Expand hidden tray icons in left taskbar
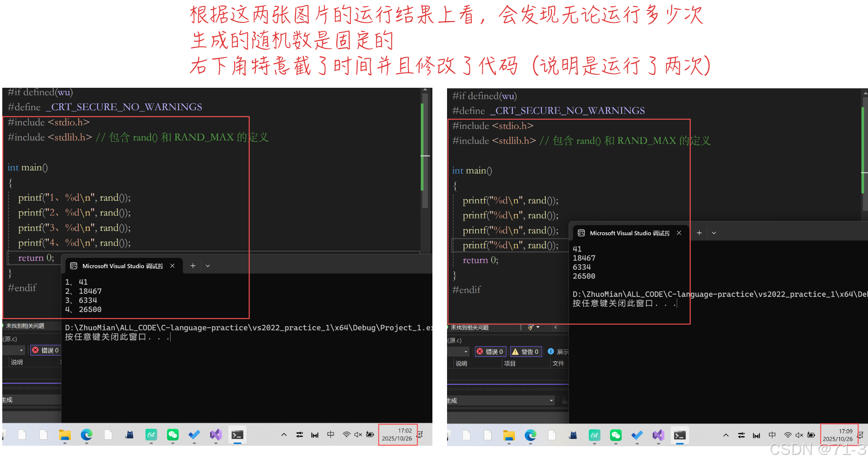Image resolution: width=868 pixels, height=464 pixels. [284, 435]
